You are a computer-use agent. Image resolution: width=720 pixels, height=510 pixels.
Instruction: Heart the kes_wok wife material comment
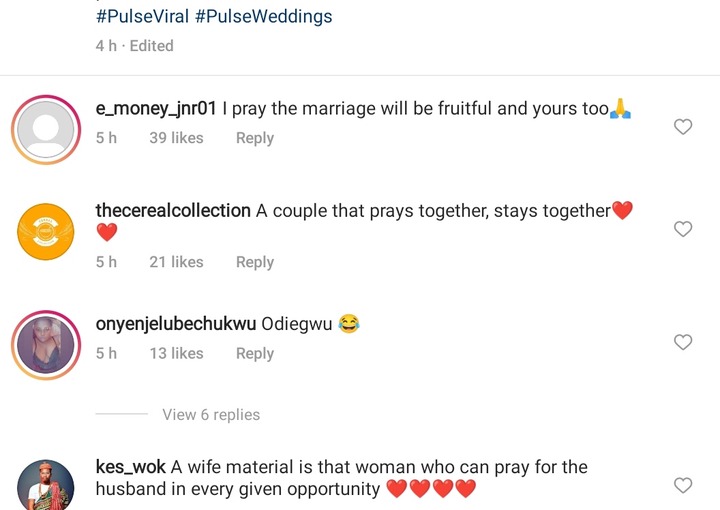(x=683, y=485)
